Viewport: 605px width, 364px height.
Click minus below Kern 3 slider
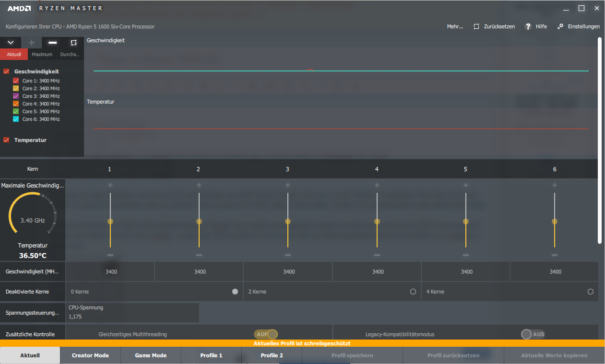pos(288,255)
